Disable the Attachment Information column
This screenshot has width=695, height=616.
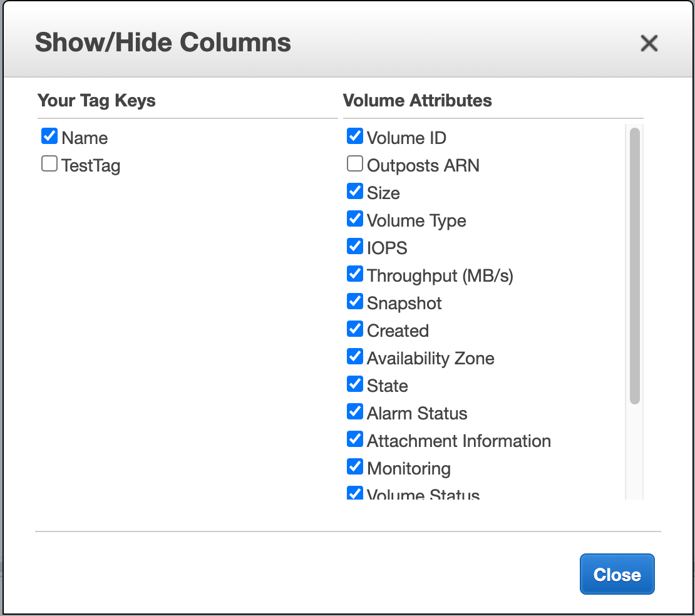point(355,439)
